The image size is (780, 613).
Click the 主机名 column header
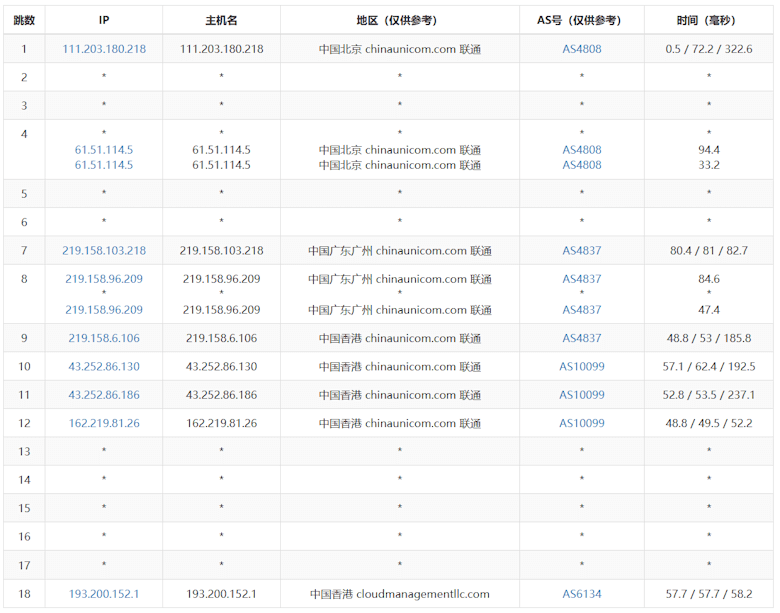tap(221, 20)
